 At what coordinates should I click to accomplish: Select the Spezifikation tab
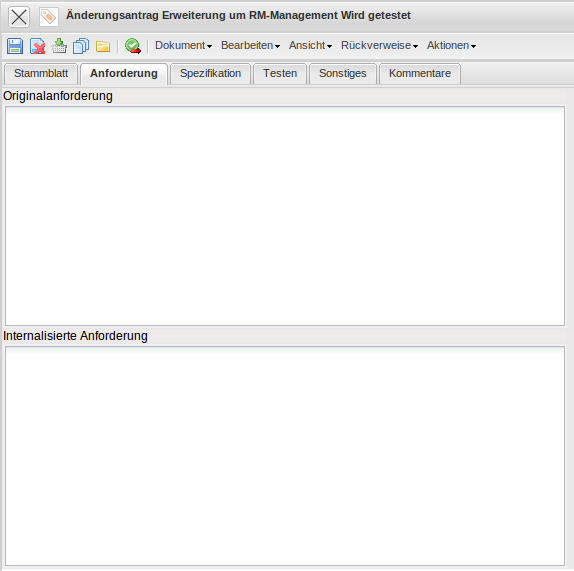point(210,74)
